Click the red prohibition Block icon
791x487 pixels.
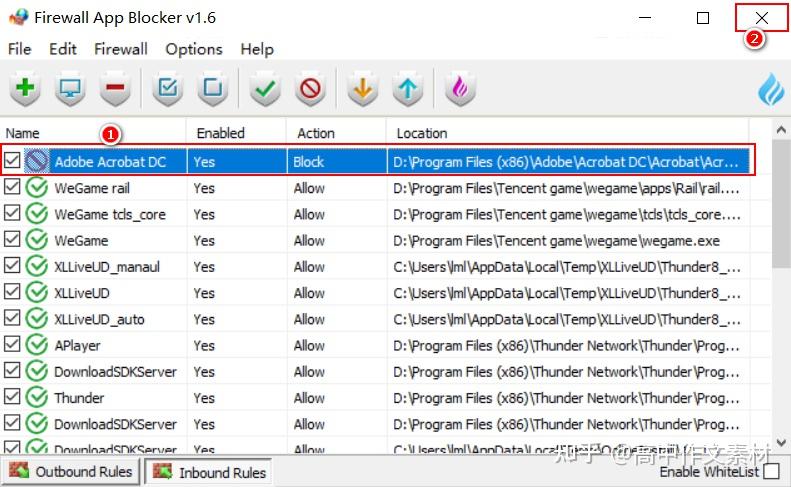(x=310, y=88)
